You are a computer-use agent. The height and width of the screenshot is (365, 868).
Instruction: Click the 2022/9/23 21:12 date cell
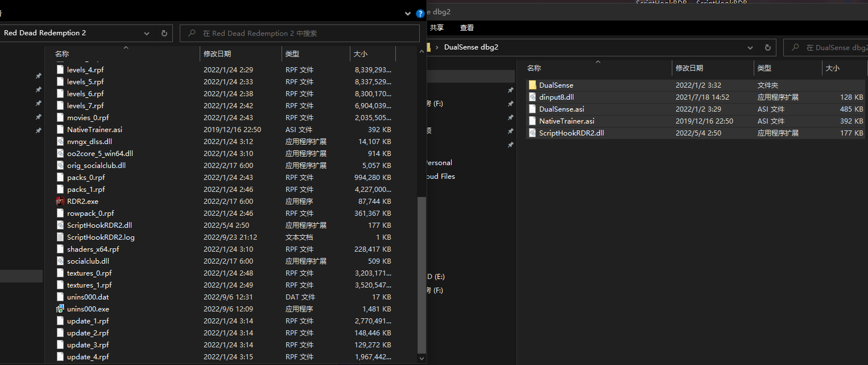click(230, 237)
